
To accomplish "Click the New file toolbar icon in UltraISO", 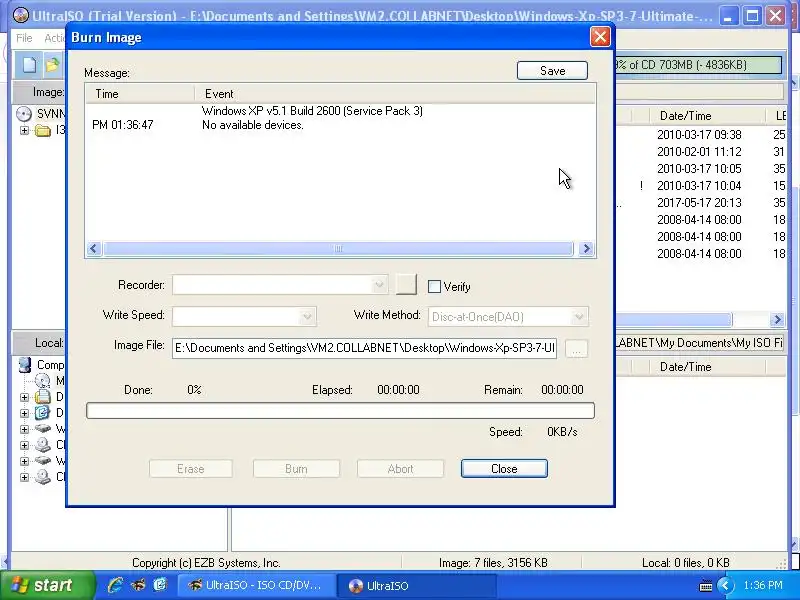I will [x=29, y=65].
